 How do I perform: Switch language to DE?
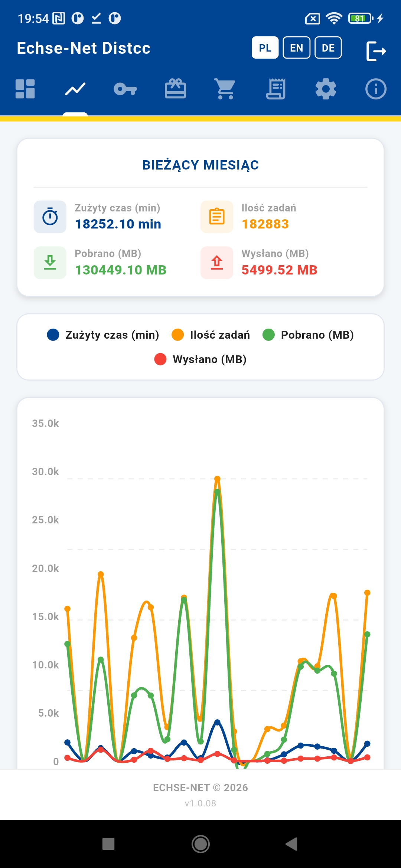328,48
